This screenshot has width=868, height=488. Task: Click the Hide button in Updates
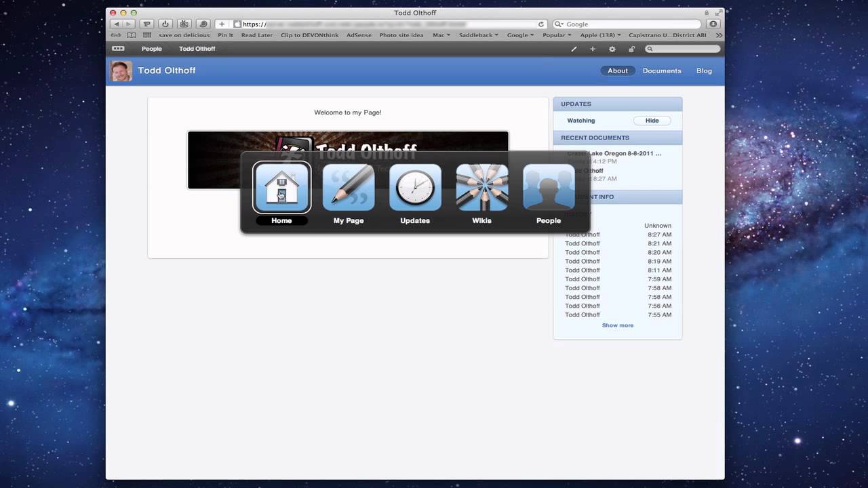pyautogui.click(x=652, y=121)
